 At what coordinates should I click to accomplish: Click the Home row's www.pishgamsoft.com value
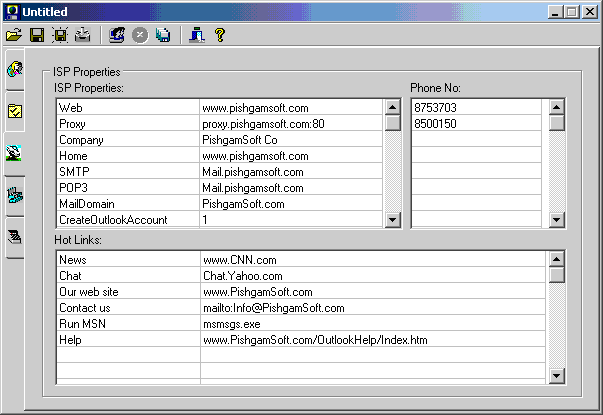tap(291, 156)
